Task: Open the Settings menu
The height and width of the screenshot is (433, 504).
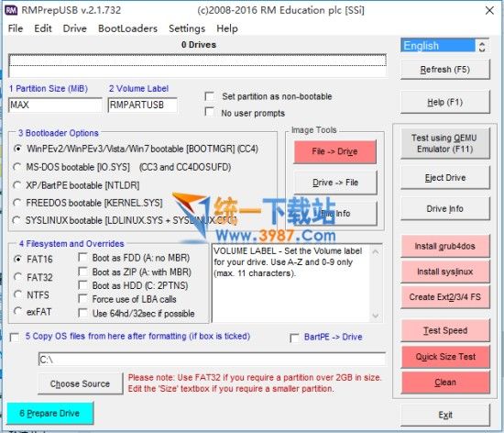Action: coord(187,28)
